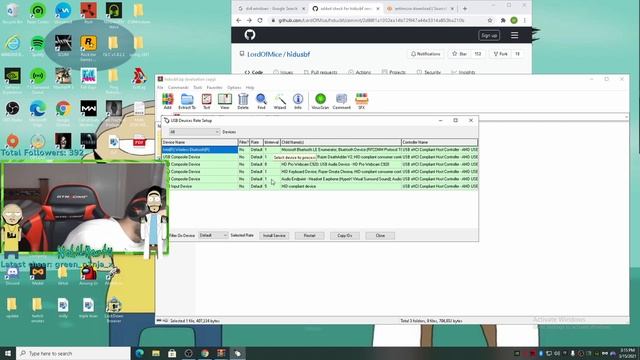Open the Rockstar Games desktop shortcut
The image size is (640, 360).
(x=88, y=47)
